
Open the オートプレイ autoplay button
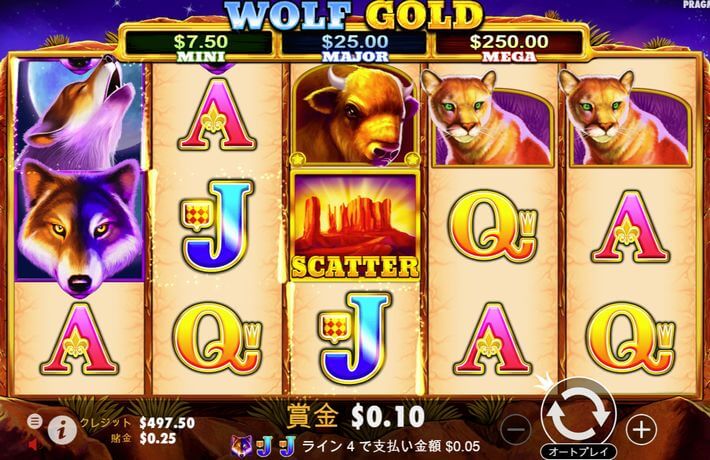[578, 451]
